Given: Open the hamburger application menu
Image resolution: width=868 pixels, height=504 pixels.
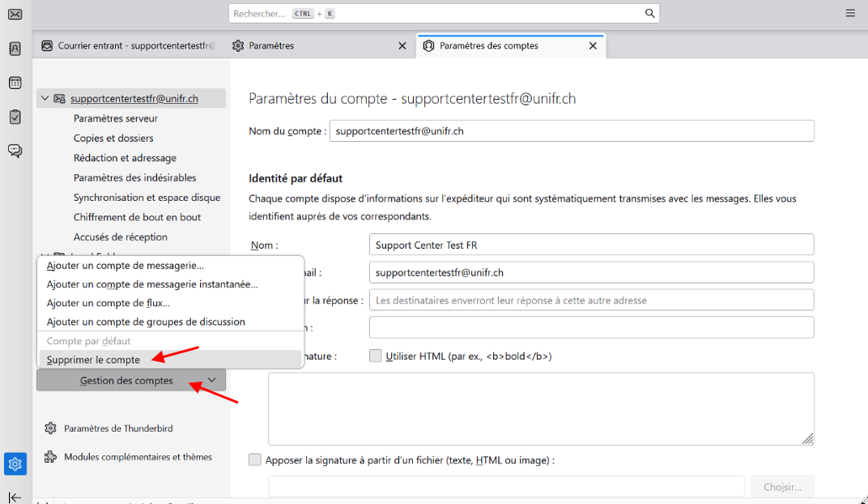Looking at the screenshot, I should pyautogui.click(x=850, y=14).
